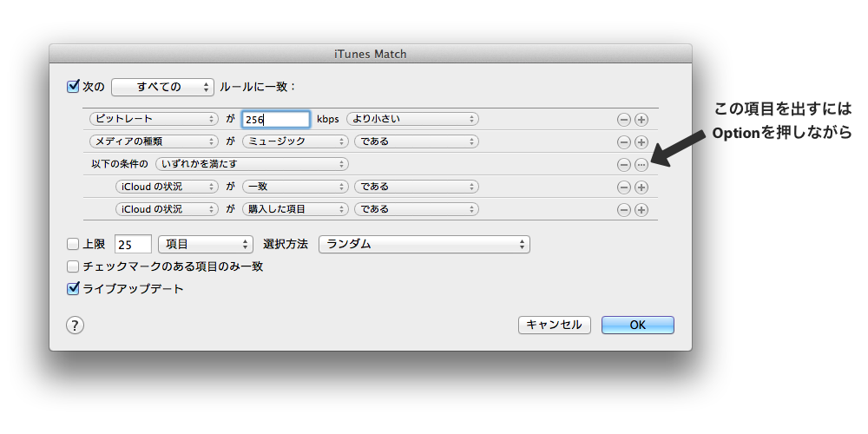Click the キャンセル button
This screenshot has width=868, height=434.
(554, 325)
